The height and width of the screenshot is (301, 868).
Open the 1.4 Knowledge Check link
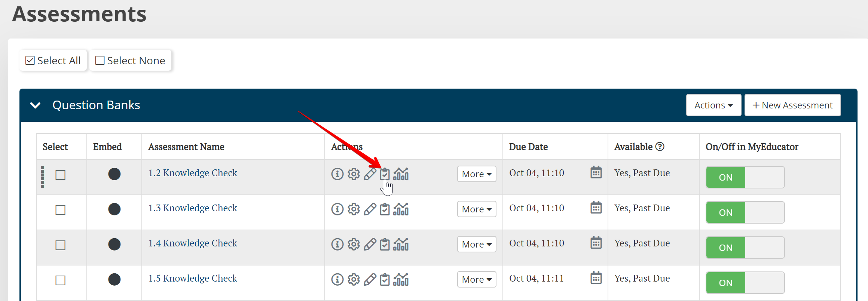point(193,243)
